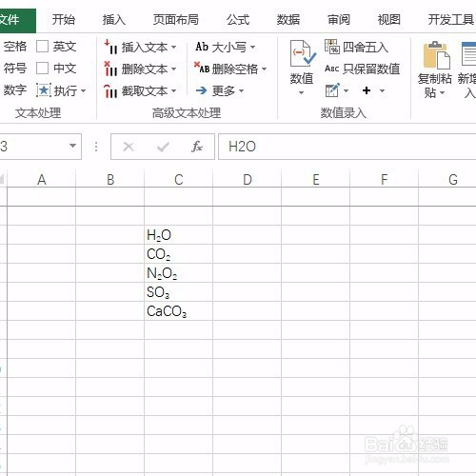The height and width of the screenshot is (476, 476).
Task: Click the Keep Values Only (只保留数值) icon
Action: 332,69
